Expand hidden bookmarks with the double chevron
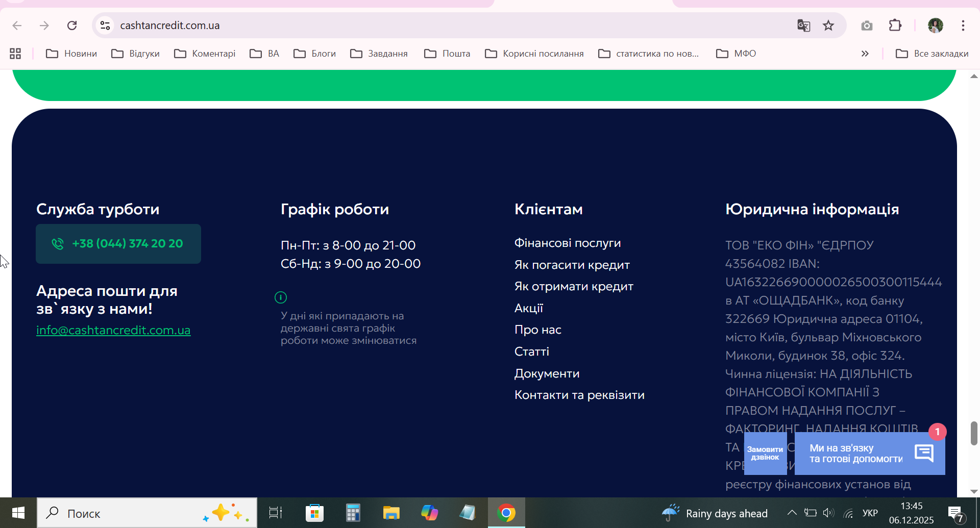The image size is (980, 528). pyautogui.click(x=865, y=54)
